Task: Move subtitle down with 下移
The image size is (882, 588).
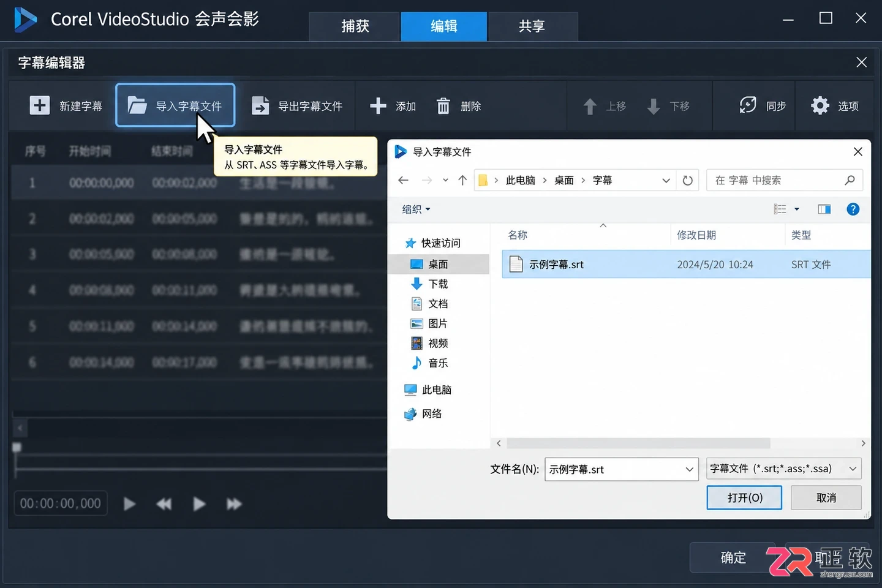Action: coord(668,106)
